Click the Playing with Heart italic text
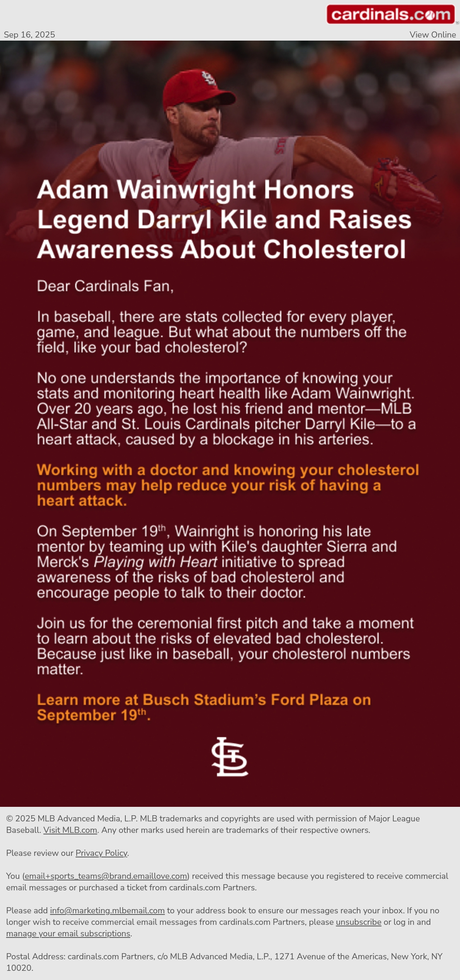Viewport: 460px width, 980px height. coord(156,562)
